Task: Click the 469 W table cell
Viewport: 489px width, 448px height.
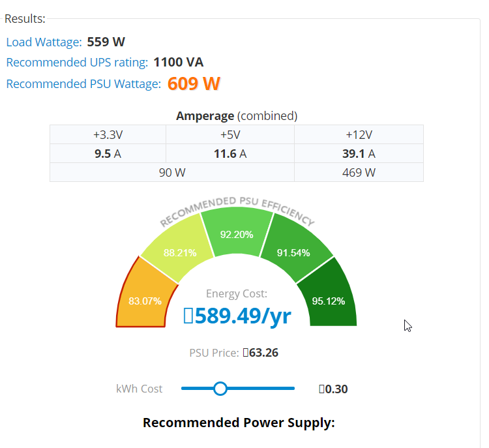Action: tap(359, 173)
